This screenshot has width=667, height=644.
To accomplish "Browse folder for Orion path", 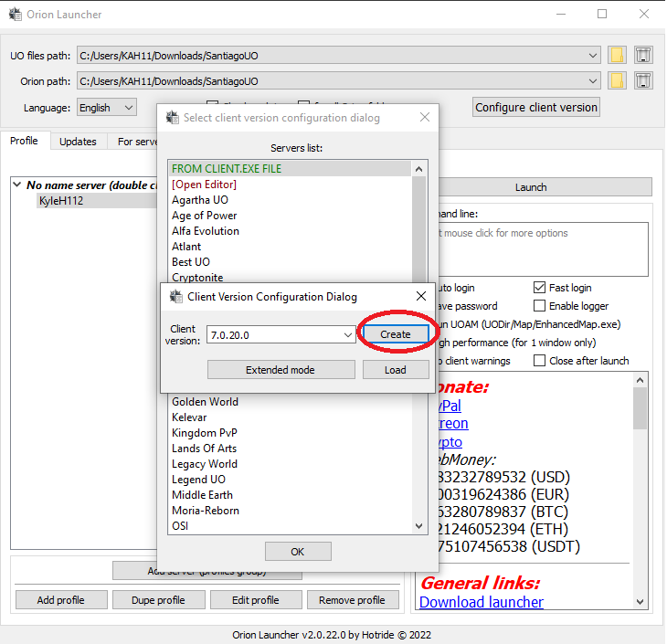I will 617,80.
